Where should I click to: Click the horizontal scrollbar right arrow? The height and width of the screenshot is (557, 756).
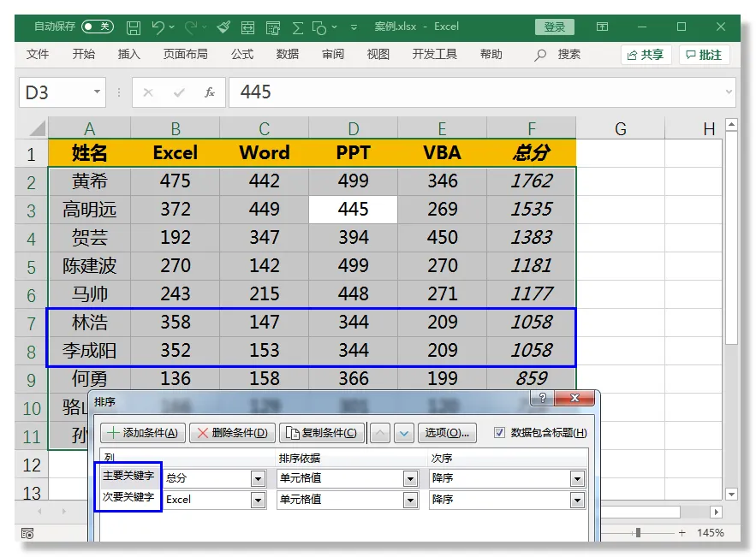tap(716, 512)
